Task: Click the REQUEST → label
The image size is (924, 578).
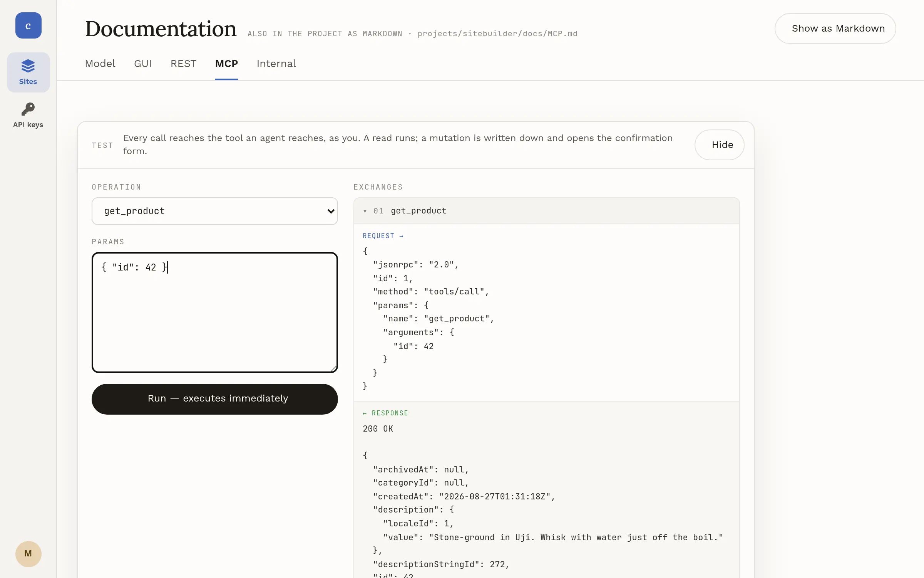Action: point(383,236)
